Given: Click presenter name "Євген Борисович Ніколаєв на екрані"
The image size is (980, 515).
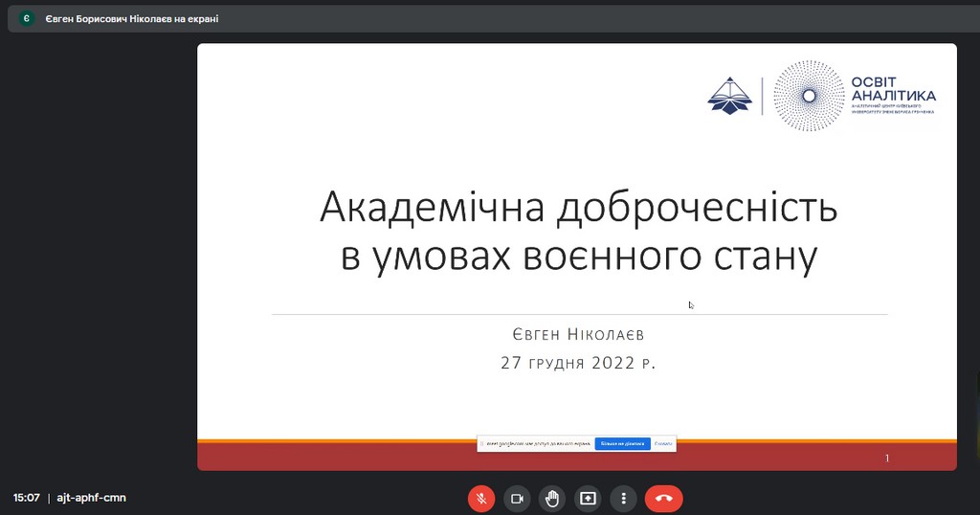Looking at the screenshot, I should 132,18.
